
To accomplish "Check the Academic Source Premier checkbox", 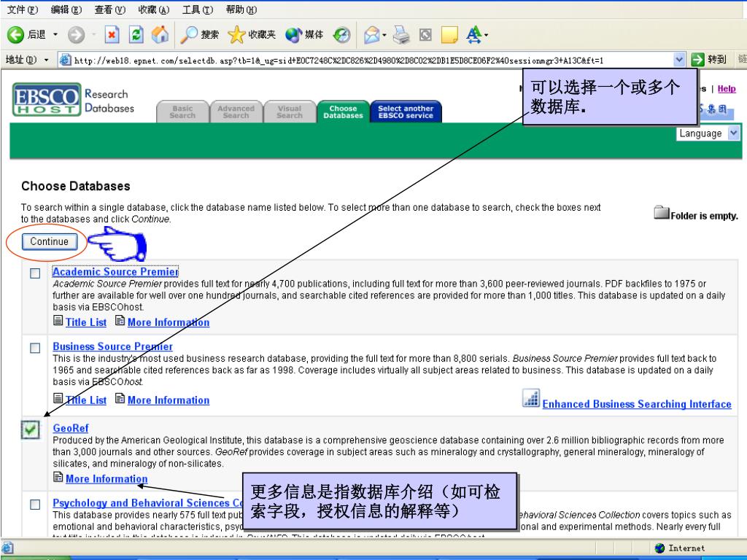I will 35,273.
